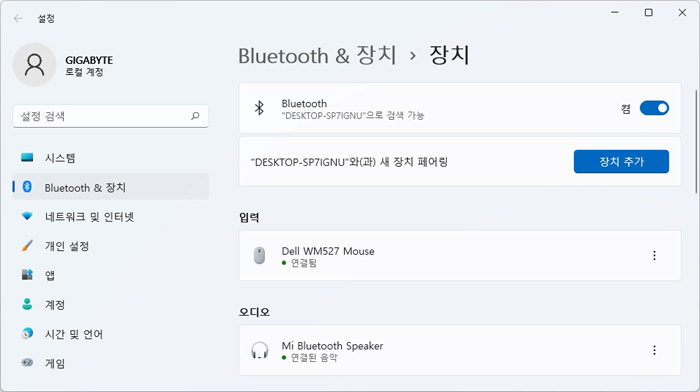The width and height of the screenshot is (700, 392).
Task: Go to Bluetooth & 장치 breadcrumb link
Action: [317, 56]
